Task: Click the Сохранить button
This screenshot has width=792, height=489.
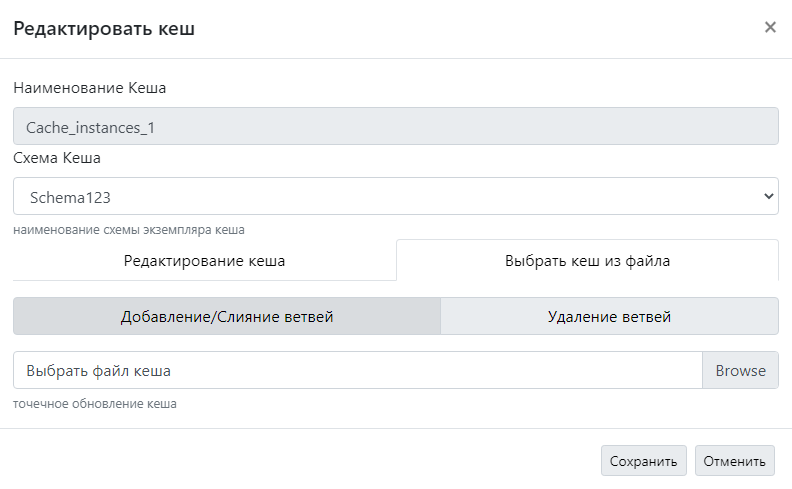Action: click(643, 461)
